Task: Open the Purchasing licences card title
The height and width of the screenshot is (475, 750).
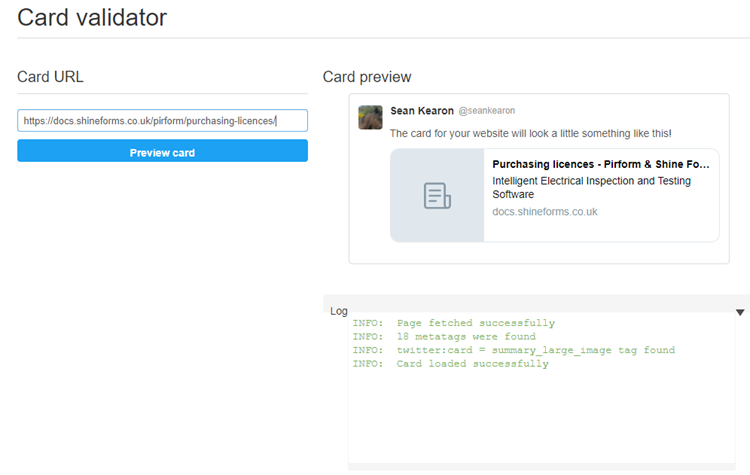Action: [600, 164]
